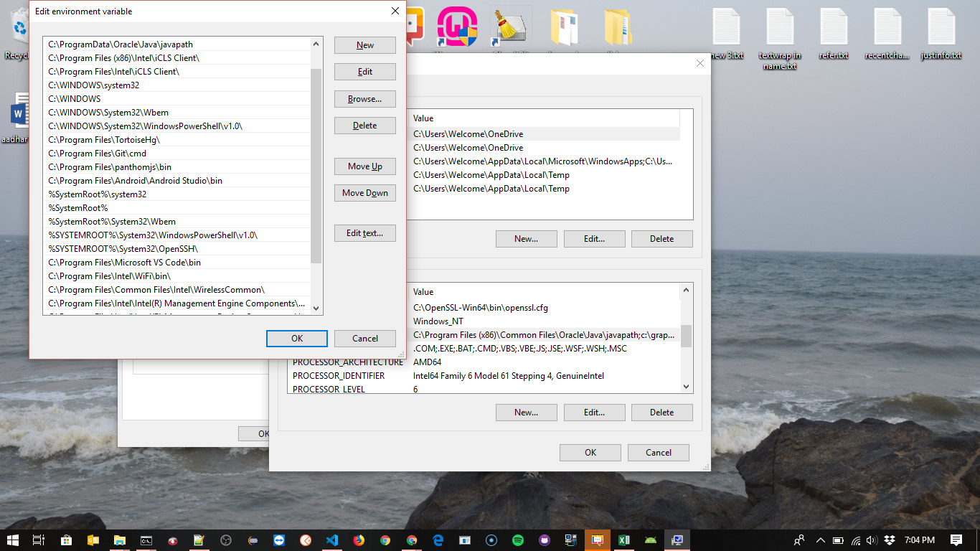The image size is (980, 551).
Task: Launch TeamViewer from the taskbar
Action: point(278,540)
